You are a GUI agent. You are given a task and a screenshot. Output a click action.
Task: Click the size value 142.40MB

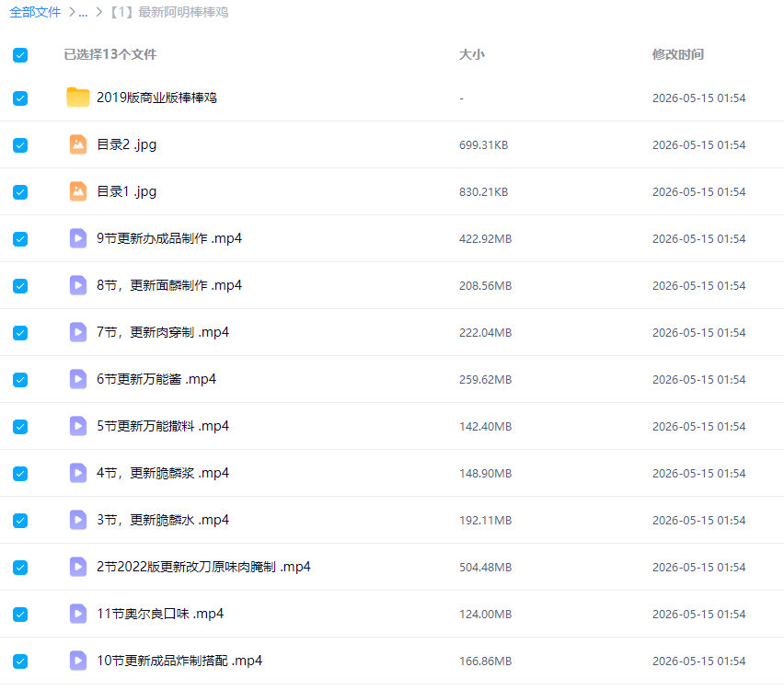(x=486, y=427)
